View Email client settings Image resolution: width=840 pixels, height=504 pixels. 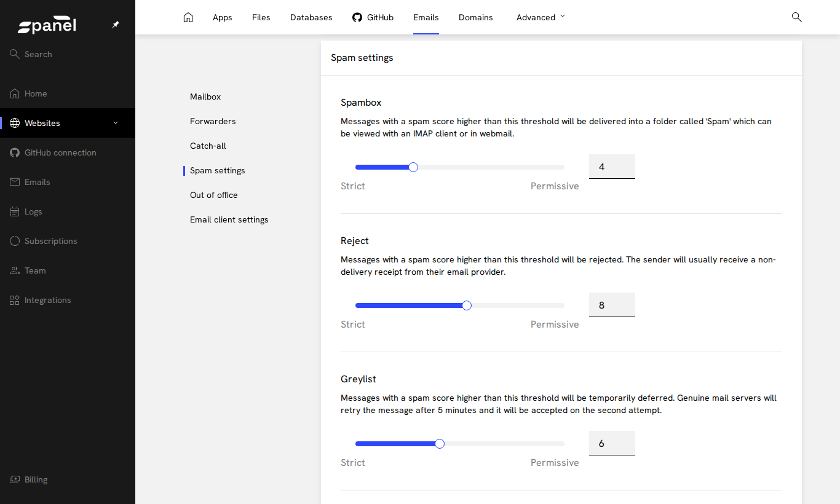[x=229, y=219]
